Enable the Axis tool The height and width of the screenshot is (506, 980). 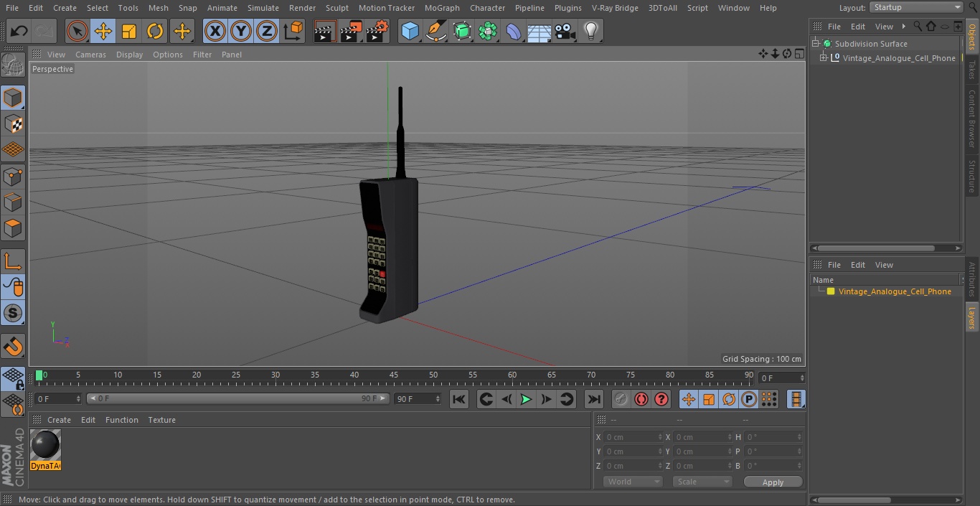pos(13,261)
